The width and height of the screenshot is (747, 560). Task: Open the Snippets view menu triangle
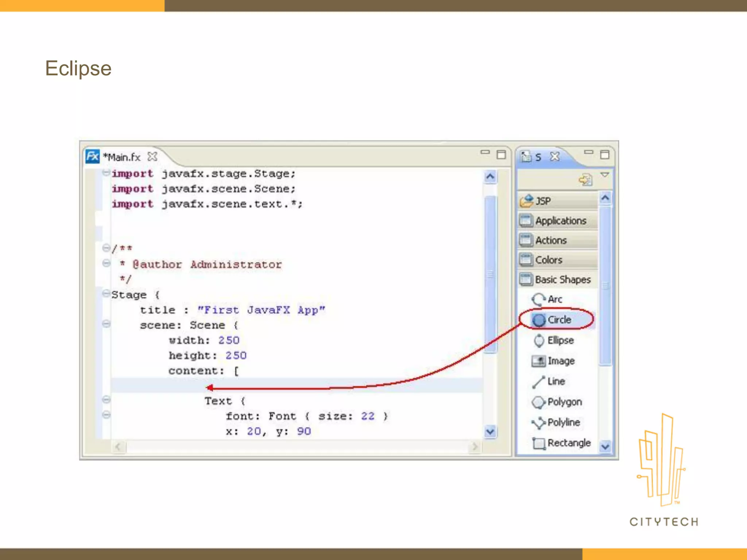(605, 175)
